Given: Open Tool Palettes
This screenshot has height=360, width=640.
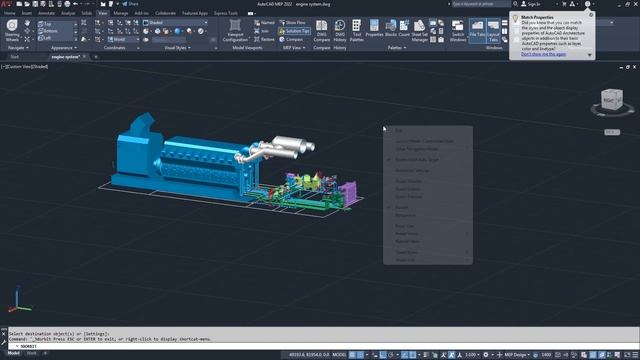Looking at the screenshot, I should tap(356, 31).
